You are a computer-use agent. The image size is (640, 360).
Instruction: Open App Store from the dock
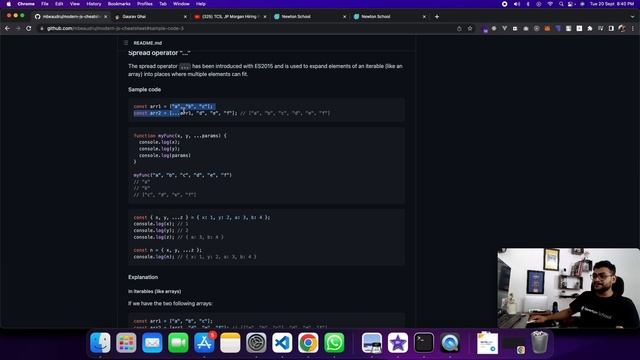204,342
